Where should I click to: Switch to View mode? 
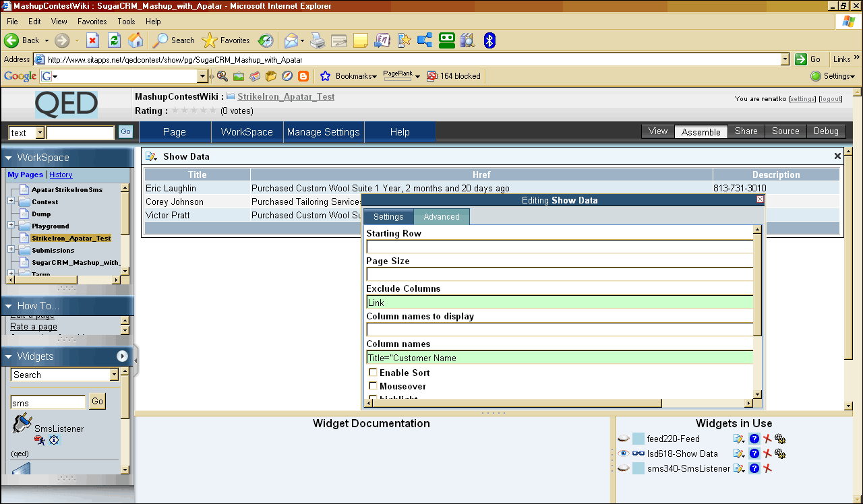point(658,131)
